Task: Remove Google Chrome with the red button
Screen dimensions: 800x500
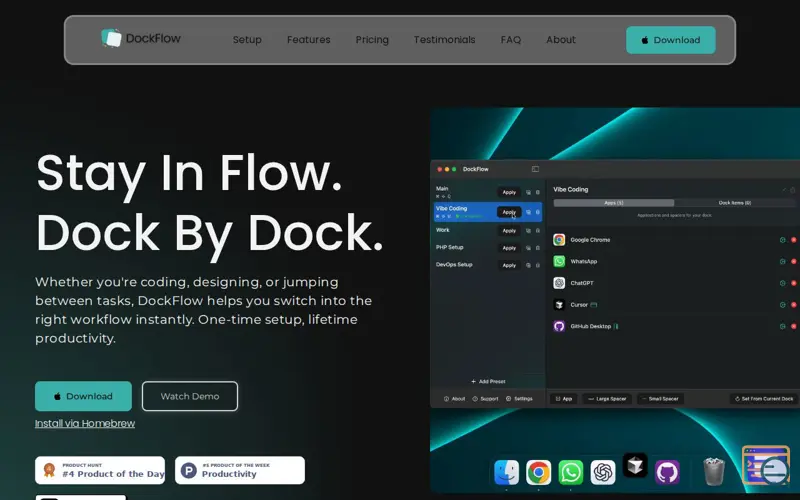Action: [x=793, y=240]
